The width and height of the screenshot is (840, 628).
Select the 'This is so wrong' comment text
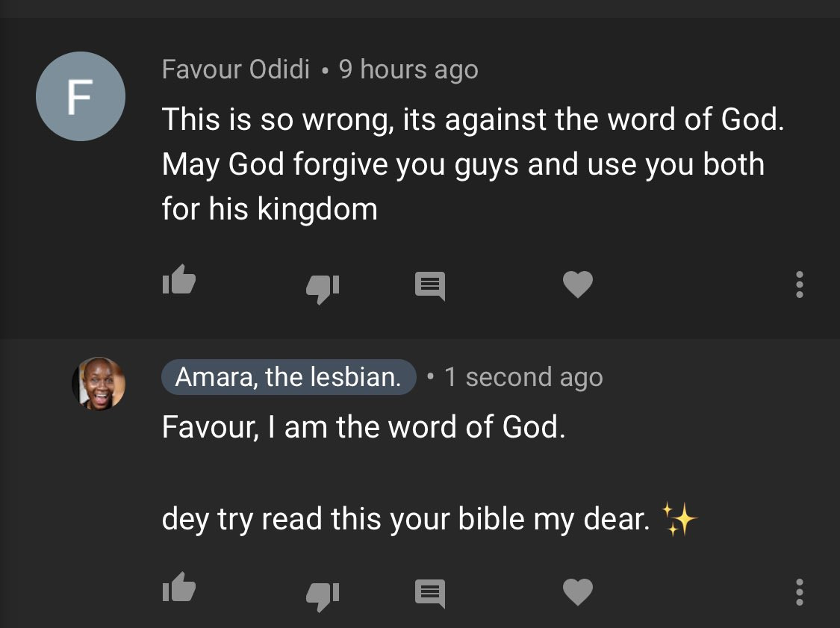tap(473, 164)
